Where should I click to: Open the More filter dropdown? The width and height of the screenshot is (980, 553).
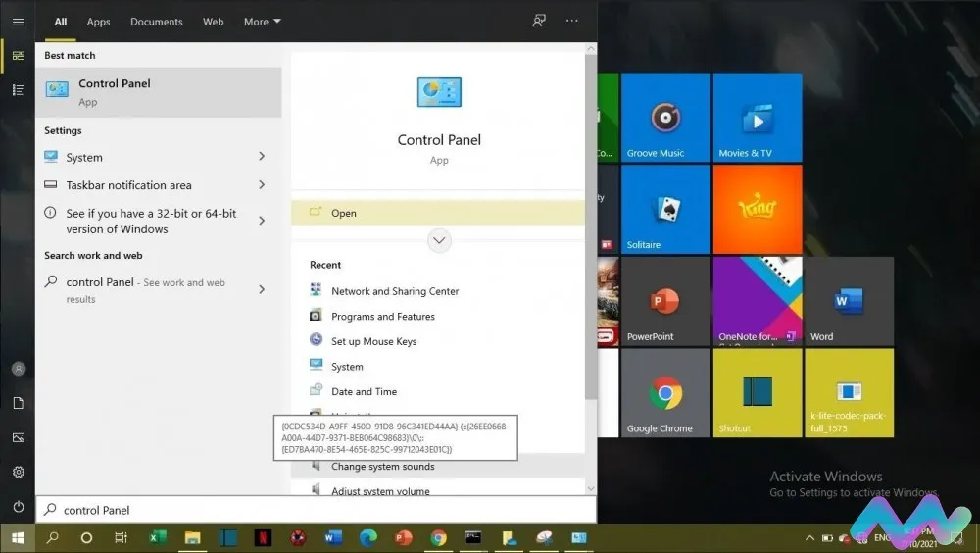[263, 22]
